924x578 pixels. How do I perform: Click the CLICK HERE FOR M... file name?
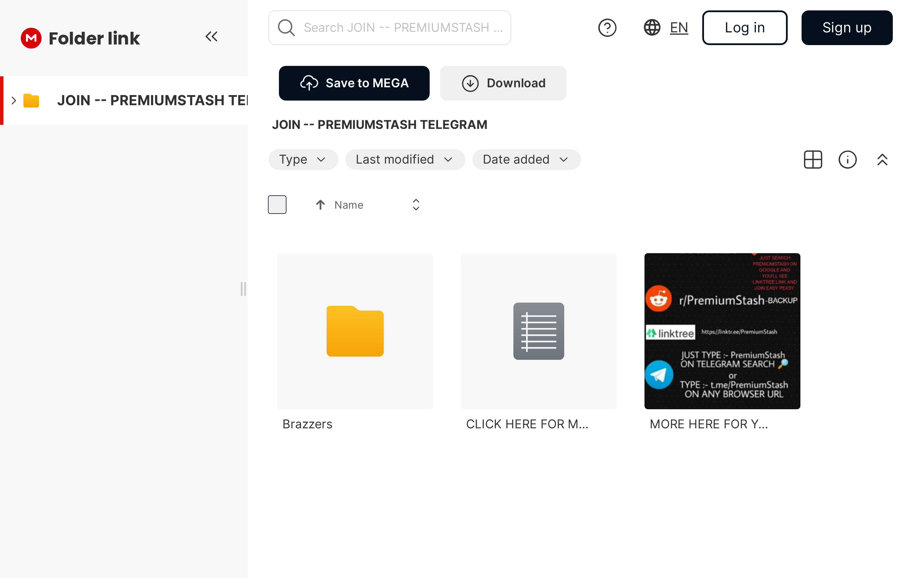click(x=527, y=424)
